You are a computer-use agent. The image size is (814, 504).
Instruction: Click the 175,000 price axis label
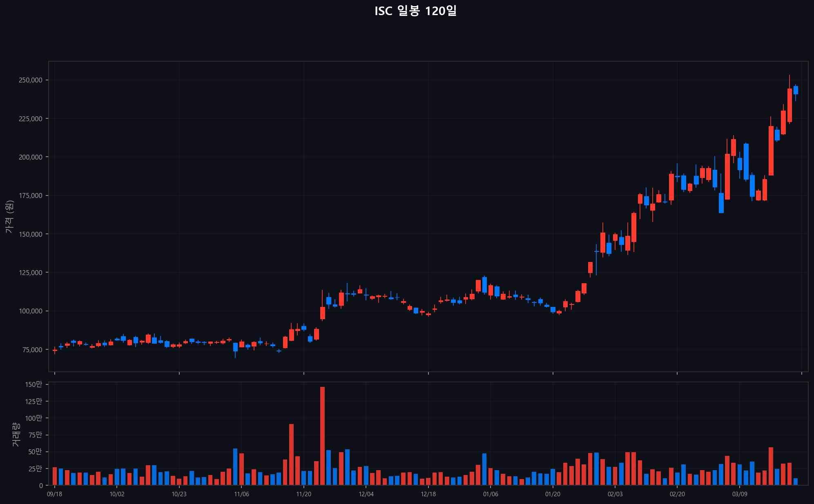pos(31,195)
